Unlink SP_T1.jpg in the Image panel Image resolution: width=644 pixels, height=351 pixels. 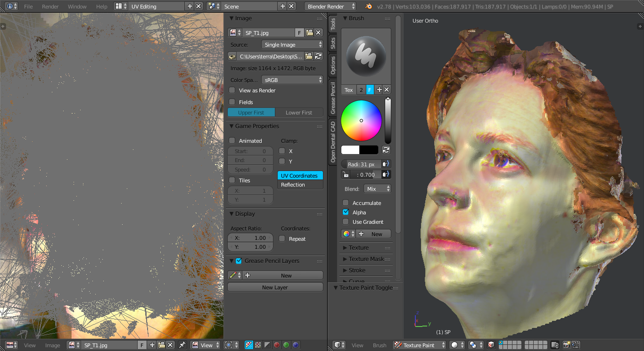click(318, 33)
